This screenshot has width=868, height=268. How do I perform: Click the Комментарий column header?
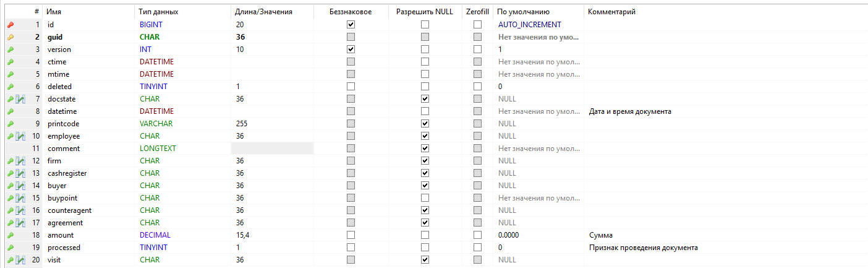(x=611, y=12)
